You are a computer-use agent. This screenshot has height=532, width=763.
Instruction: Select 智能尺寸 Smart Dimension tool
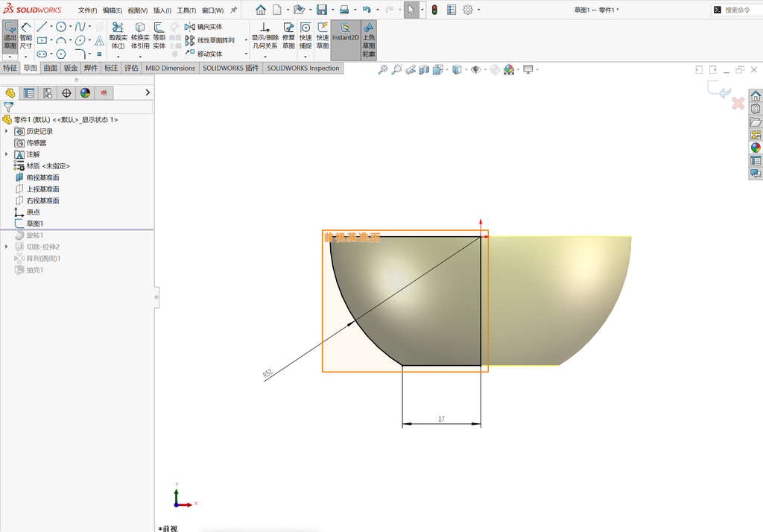26,36
